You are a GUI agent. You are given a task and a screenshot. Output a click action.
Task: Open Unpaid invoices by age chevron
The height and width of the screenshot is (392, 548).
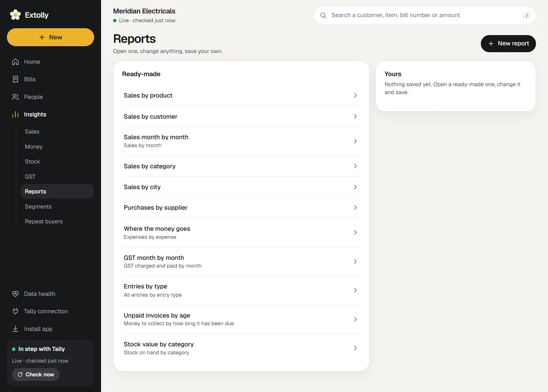coord(355,319)
